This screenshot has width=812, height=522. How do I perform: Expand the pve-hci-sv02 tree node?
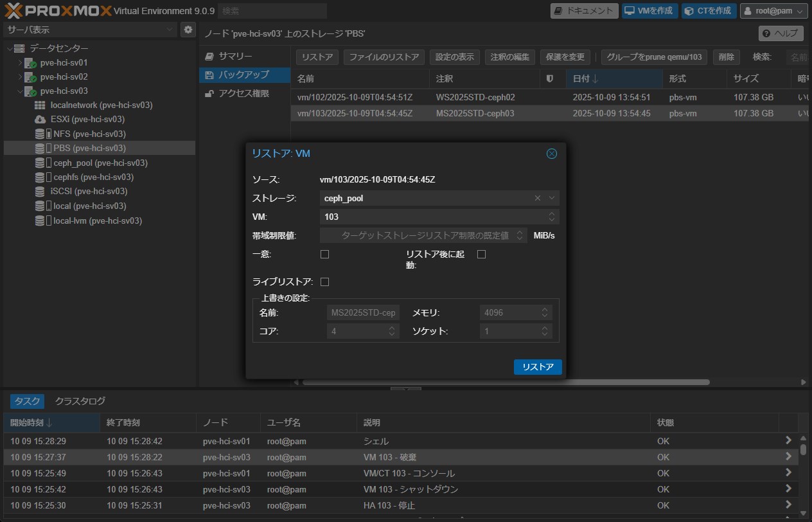tap(20, 77)
